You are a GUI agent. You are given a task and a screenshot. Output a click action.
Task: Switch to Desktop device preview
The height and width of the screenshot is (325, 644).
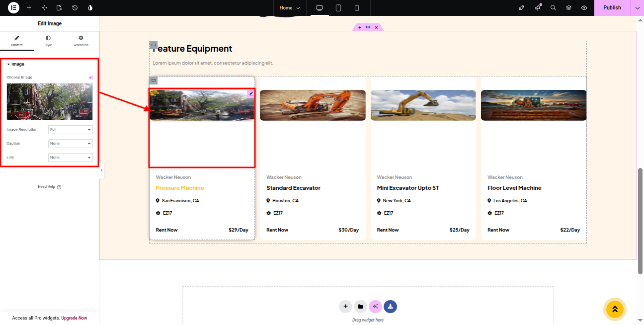320,8
